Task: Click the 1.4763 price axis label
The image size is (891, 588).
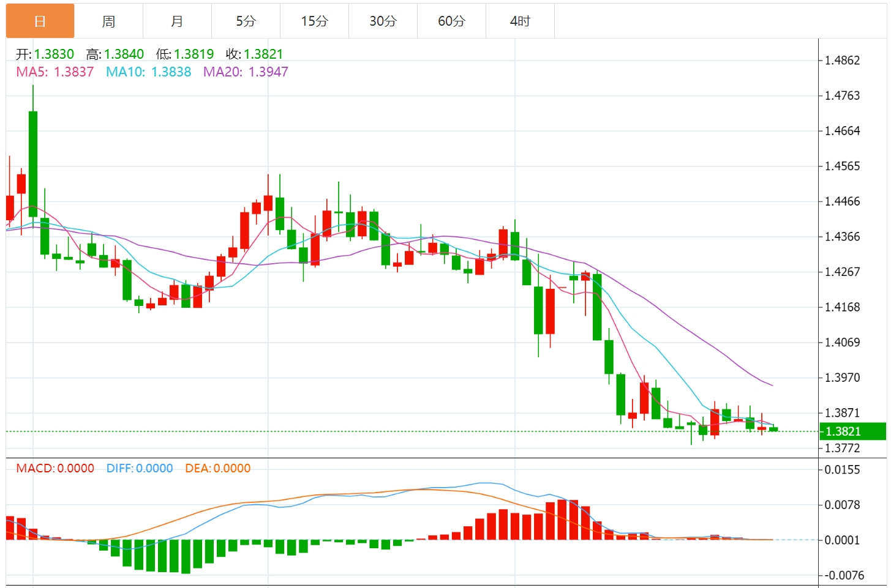Action: [x=843, y=95]
